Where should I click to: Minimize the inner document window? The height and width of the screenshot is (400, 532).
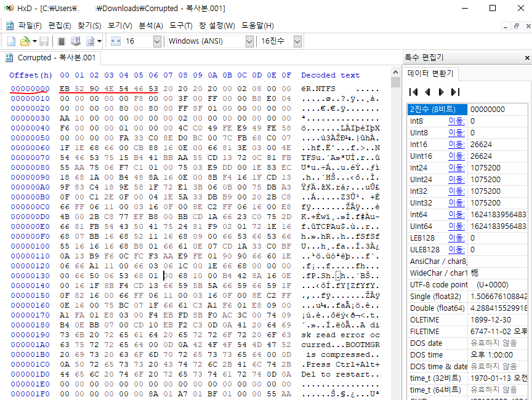[506, 26]
